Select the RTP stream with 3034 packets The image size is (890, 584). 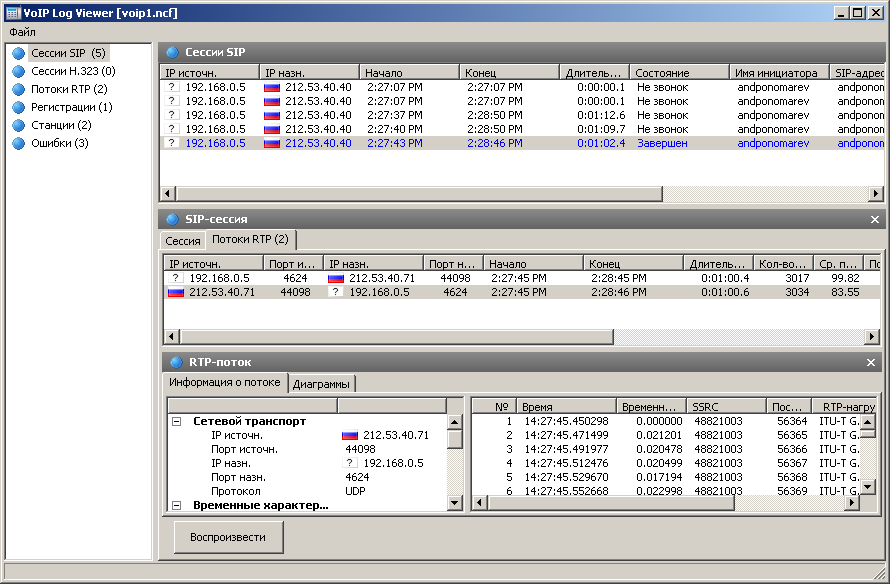(522, 292)
